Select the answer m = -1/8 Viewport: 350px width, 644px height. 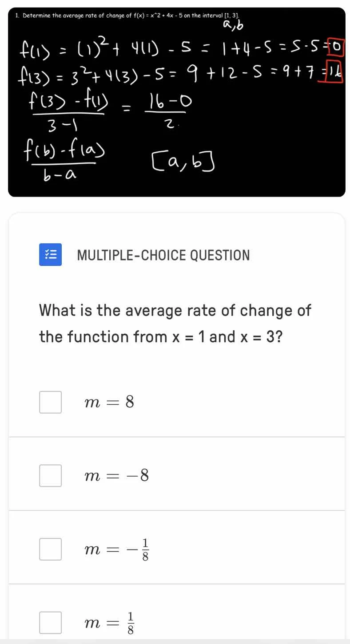point(116,549)
